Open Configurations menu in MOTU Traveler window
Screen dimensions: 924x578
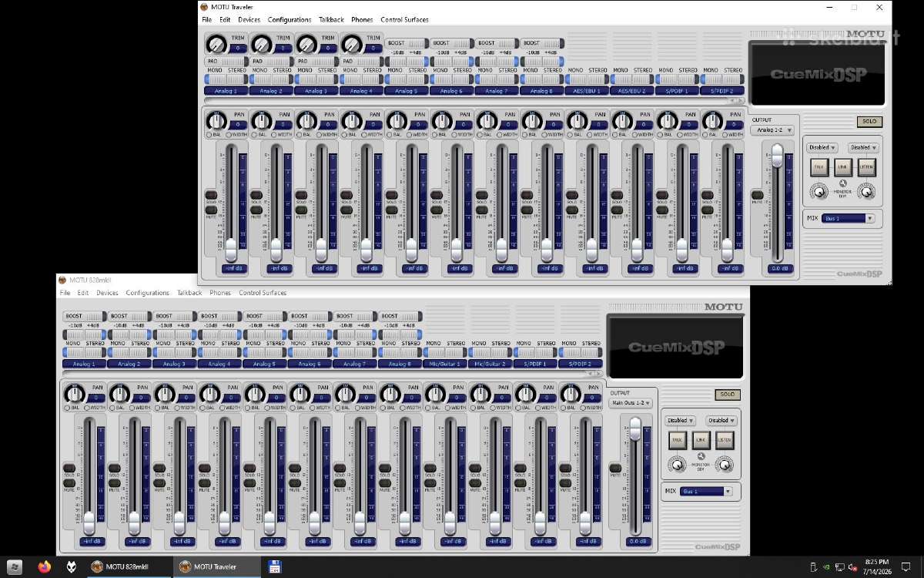pyautogui.click(x=290, y=19)
